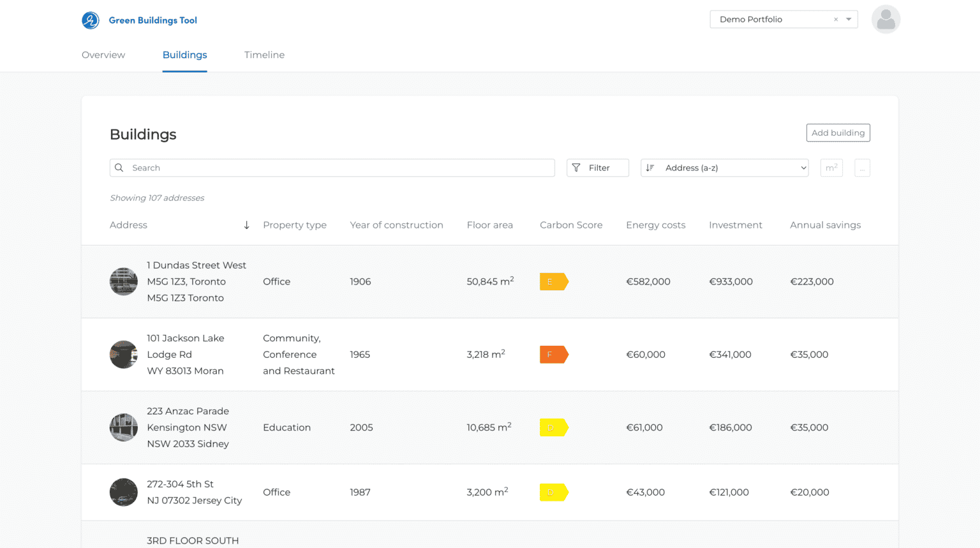The height and width of the screenshot is (548, 980).
Task: Switch to the Timeline tab
Action: (264, 55)
